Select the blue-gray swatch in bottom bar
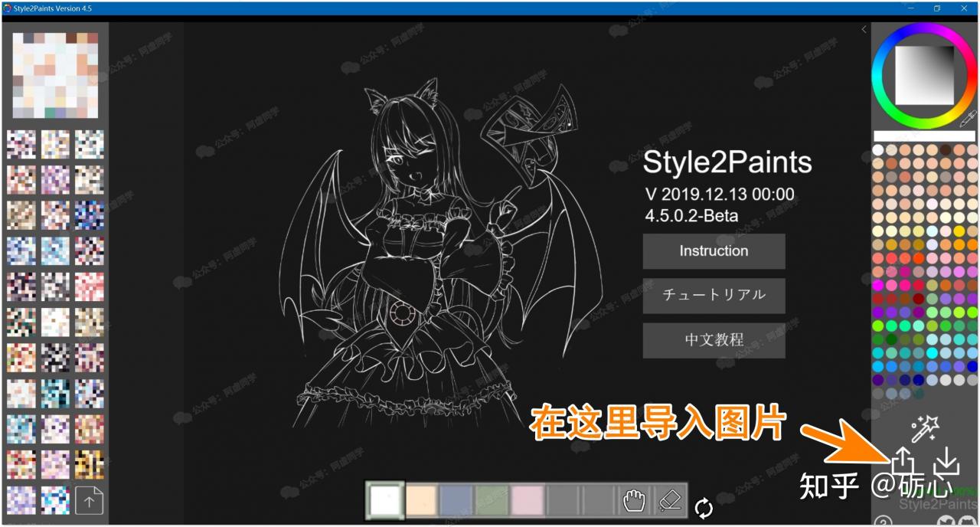The height and width of the screenshot is (527, 980). point(457,501)
